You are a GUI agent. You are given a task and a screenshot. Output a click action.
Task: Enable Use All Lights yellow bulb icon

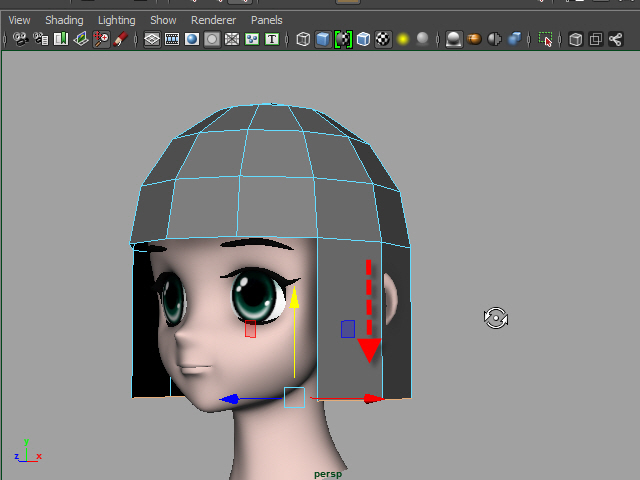click(403, 40)
